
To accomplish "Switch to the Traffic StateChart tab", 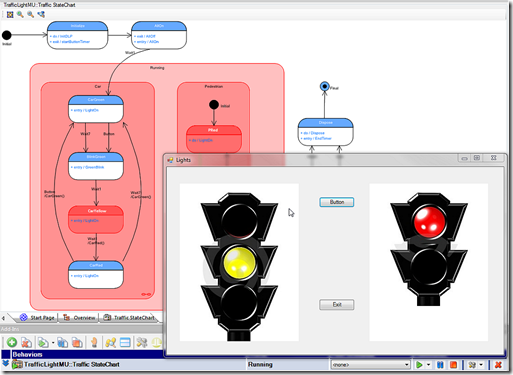I will click(129, 318).
